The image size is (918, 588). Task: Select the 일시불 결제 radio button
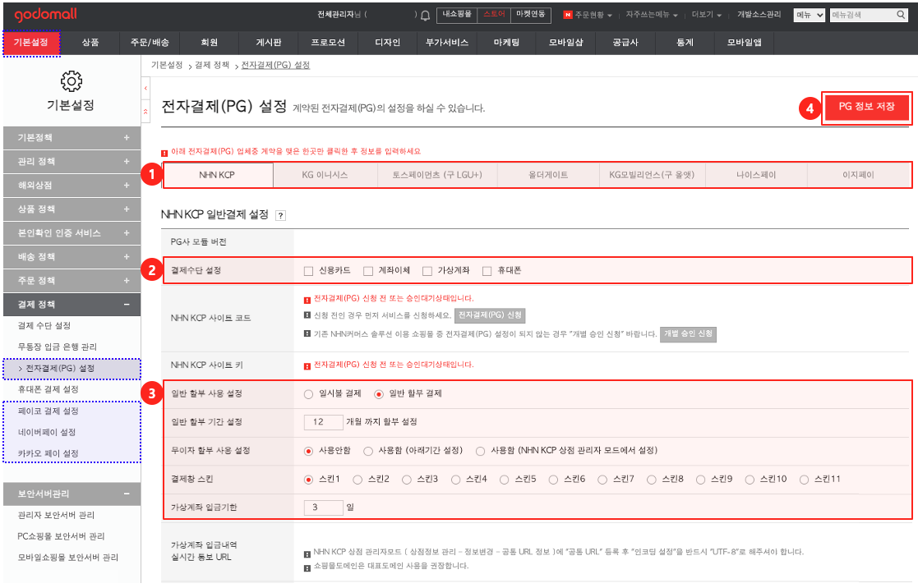pyautogui.click(x=308, y=394)
